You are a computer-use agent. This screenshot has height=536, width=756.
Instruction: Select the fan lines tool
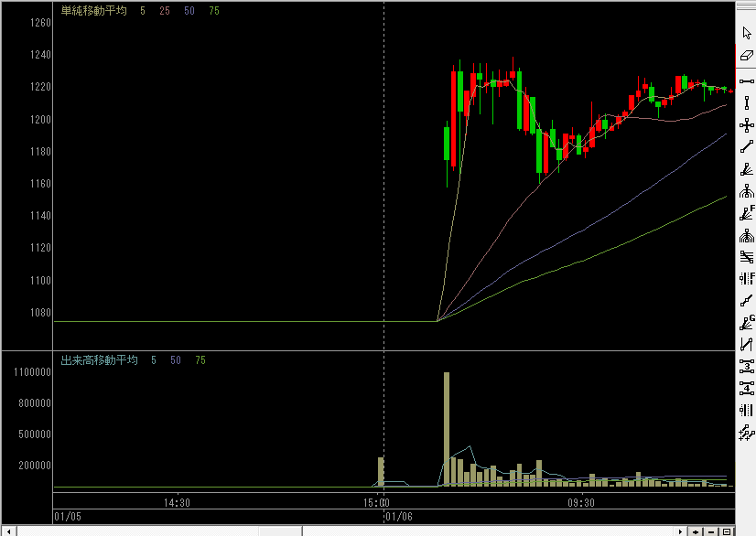746,169
